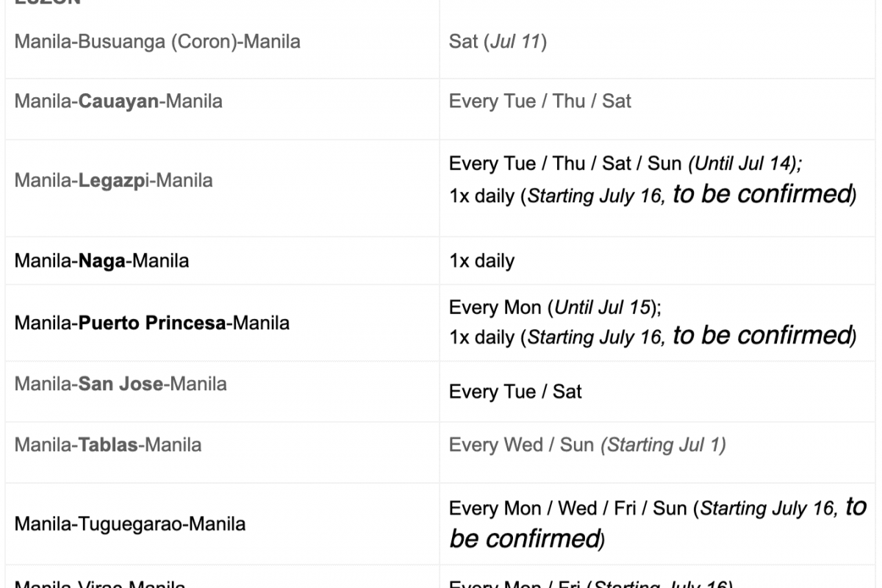Screen dimensions: 882x588
Task: Click the Manila-Puerto Princesa-Manila route
Action: click(151, 323)
